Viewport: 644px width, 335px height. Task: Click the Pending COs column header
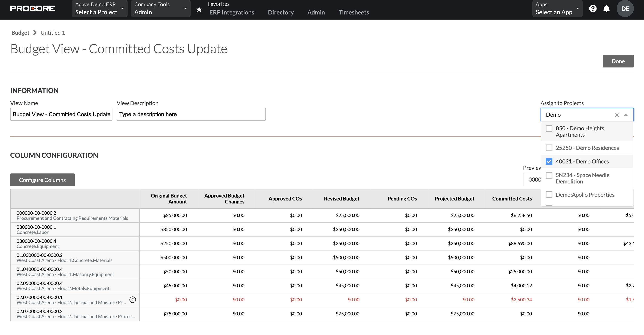pyautogui.click(x=402, y=199)
